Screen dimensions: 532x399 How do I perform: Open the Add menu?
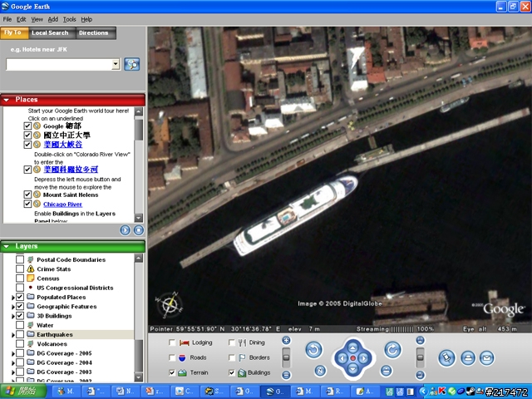point(53,19)
